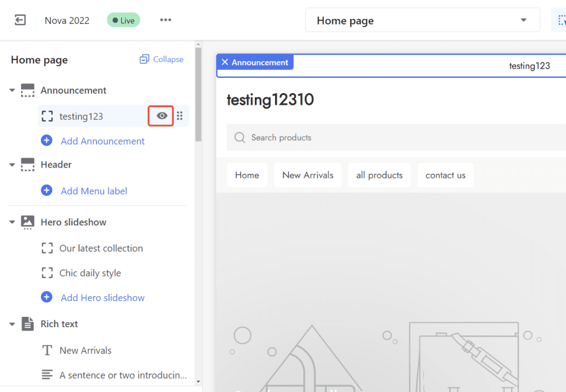Image resolution: width=566 pixels, height=392 pixels.
Task: Select New Arrivals rich text block
Action: [x=86, y=351]
